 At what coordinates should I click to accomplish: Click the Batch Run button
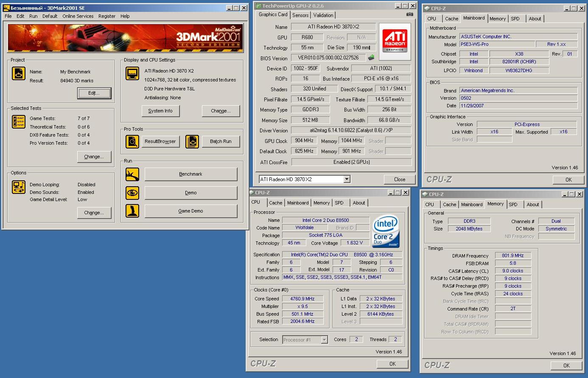221,142
